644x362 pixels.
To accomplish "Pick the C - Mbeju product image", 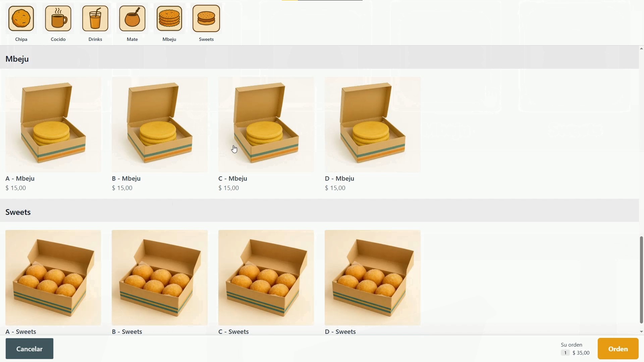I will click(x=266, y=125).
